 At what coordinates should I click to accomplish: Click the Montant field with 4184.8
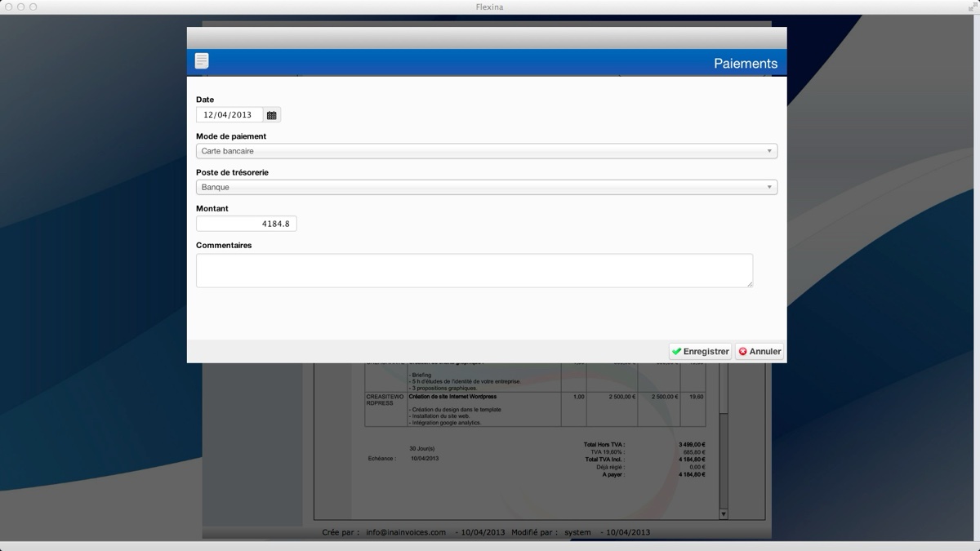coord(247,224)
